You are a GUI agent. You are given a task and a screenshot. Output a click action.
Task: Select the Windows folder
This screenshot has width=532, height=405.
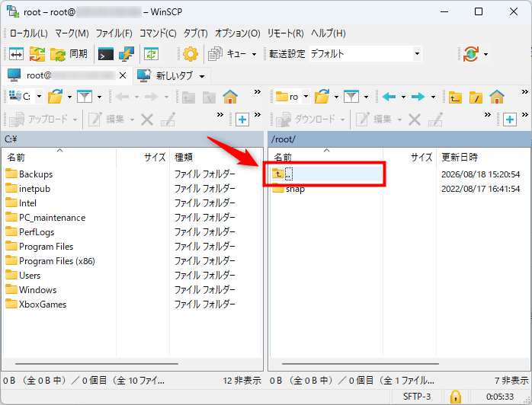click(x=31, y=290)
